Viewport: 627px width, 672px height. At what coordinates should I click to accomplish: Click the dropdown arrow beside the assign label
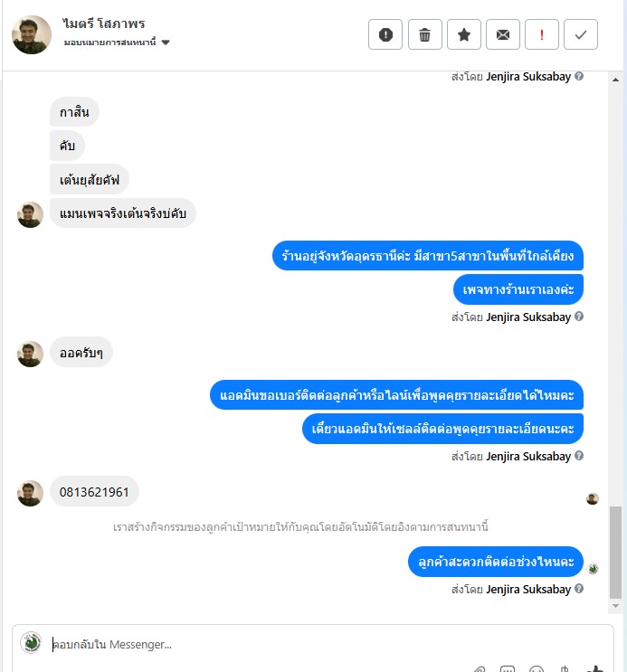(166, 43)
